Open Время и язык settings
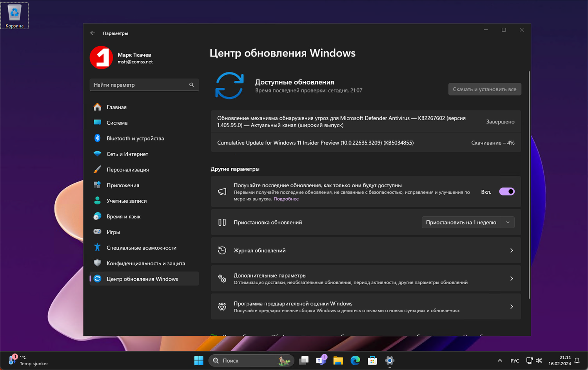 144,216
